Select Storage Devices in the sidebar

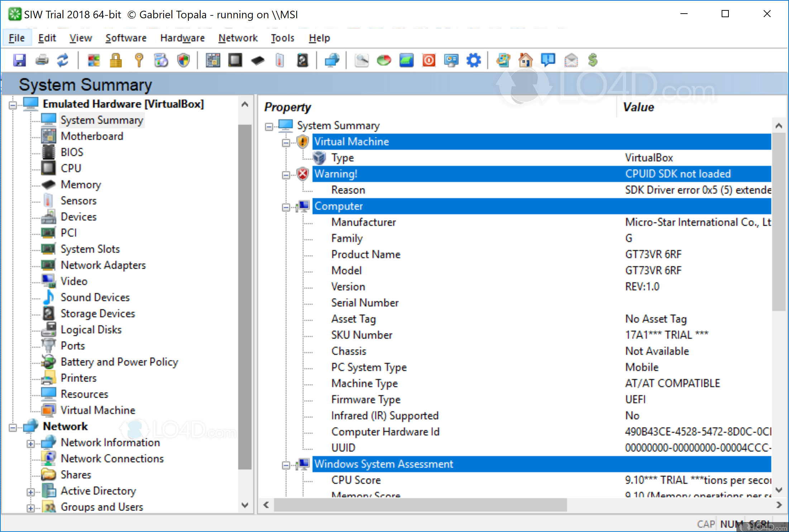tap(97, 313)
